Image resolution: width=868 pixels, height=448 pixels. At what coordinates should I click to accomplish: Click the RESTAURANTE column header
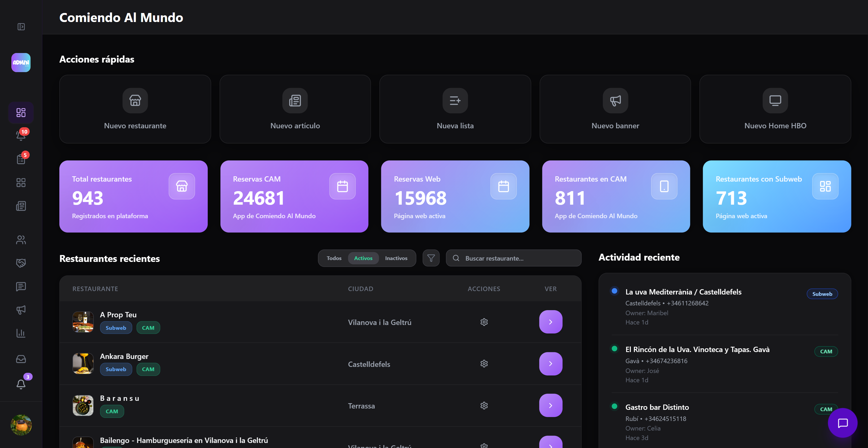[x=95, y=289]
